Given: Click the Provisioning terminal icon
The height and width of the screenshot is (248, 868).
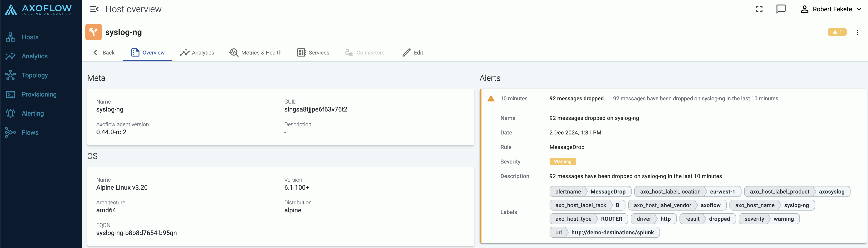Looking at the screenshot, I should 10,94.
